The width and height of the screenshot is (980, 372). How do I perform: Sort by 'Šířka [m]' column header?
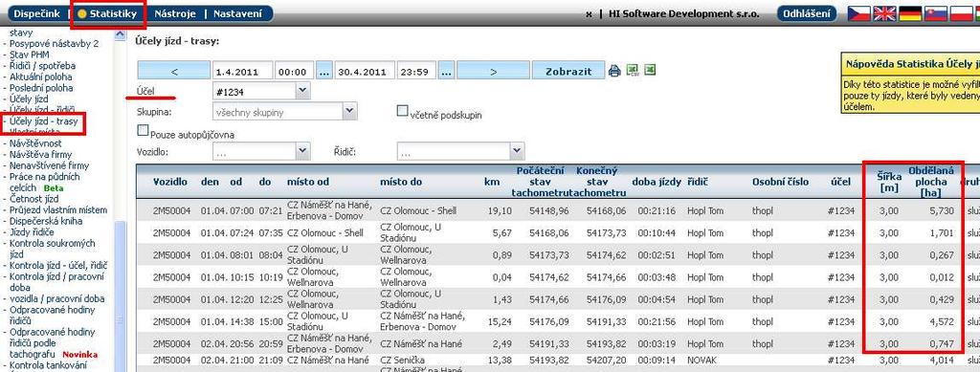point(889,182)
